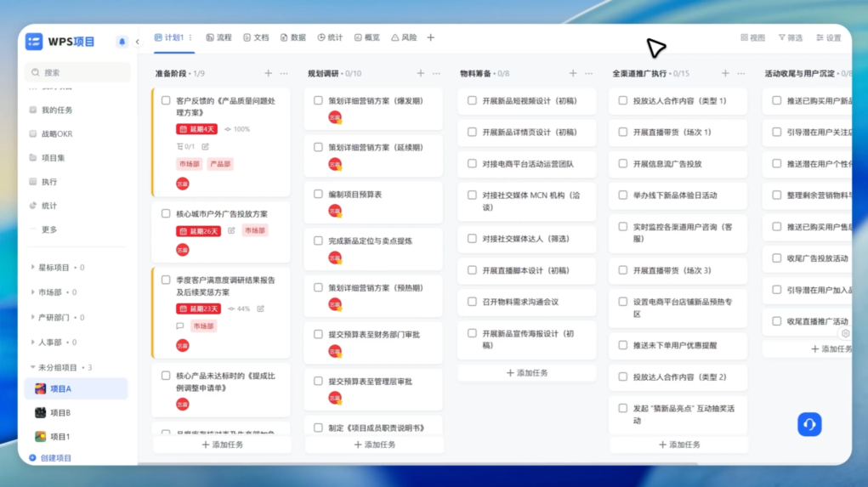Viewport: 868px width, 487px height.
Task: Open the 视图 view switcher
Action: coord(752,38)
